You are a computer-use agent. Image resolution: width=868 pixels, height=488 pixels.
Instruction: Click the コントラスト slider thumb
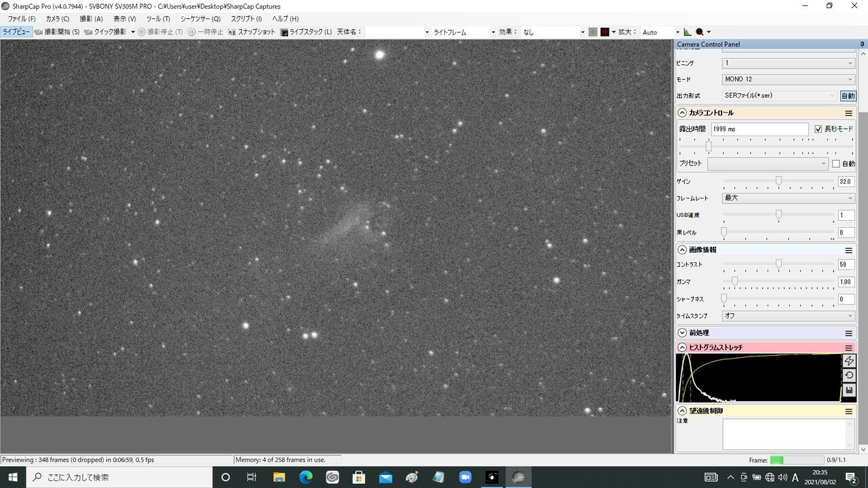pyautogui.click(x=778, y=264)
